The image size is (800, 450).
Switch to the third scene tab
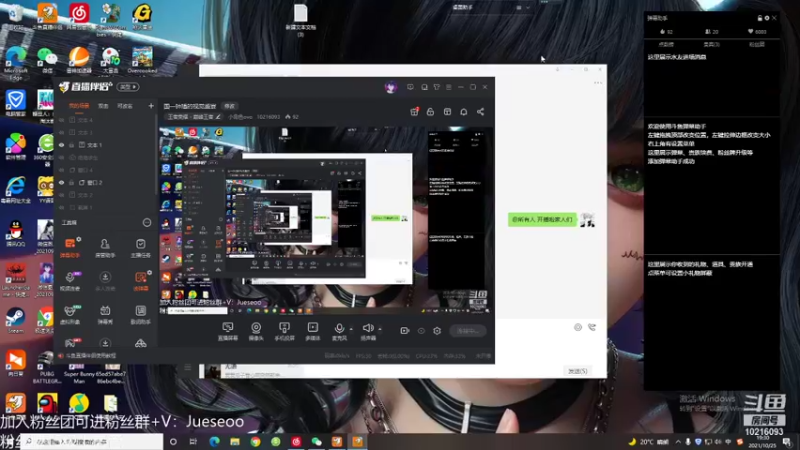tap(125, 106)
